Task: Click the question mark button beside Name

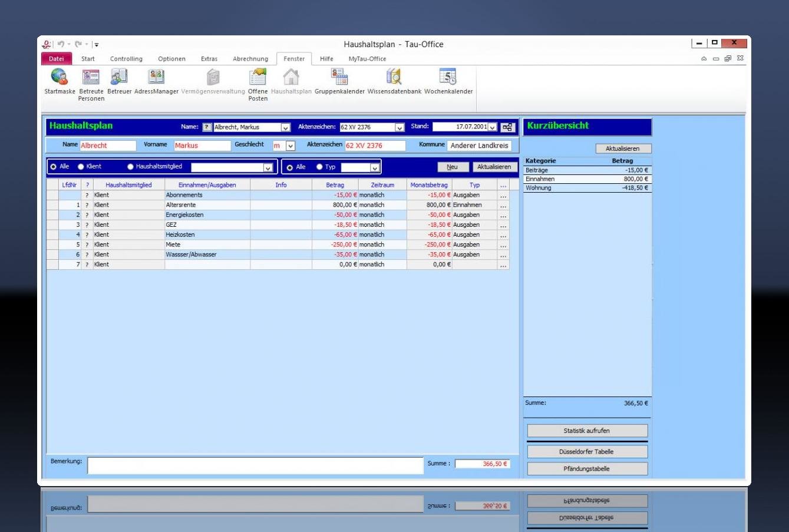Action: point(207,127)
